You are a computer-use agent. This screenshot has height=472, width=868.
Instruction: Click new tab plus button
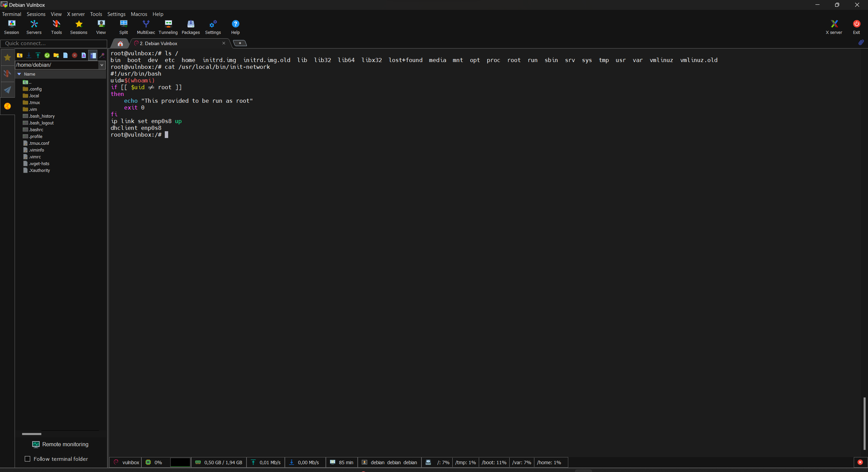pos(240,43)
